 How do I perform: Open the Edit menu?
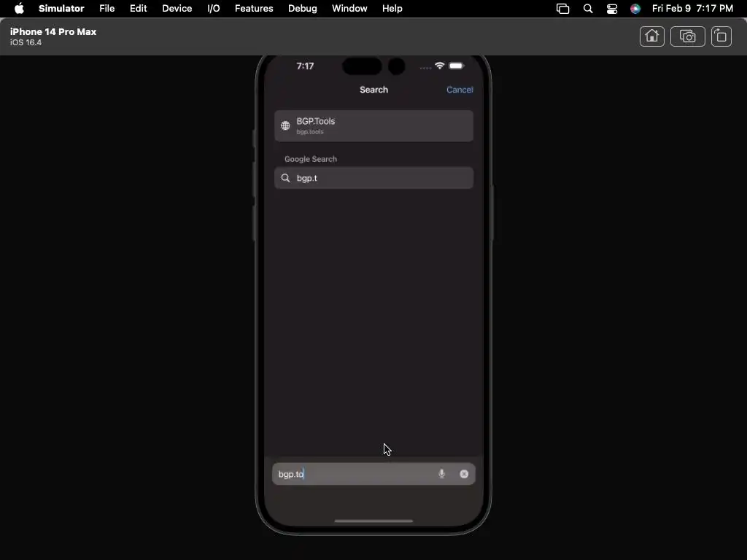[138, 9]
